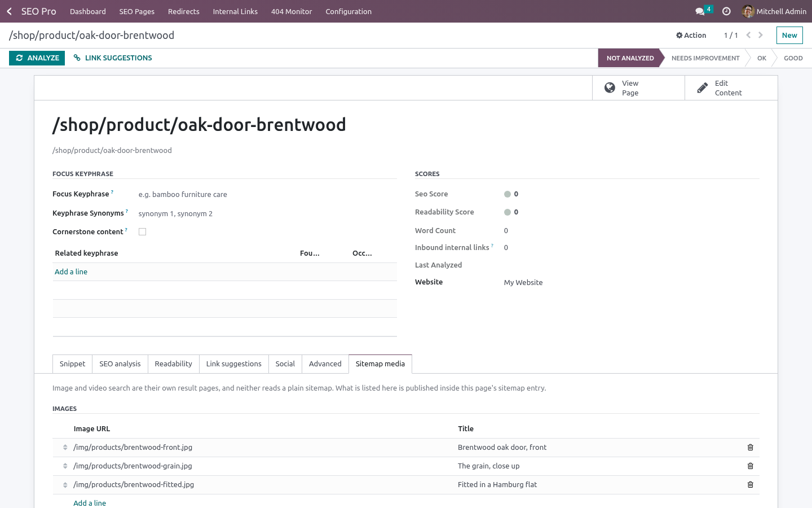Set status to Good
Screen dimensions: 812x508
pyautogui.click(x=793, y=58)
